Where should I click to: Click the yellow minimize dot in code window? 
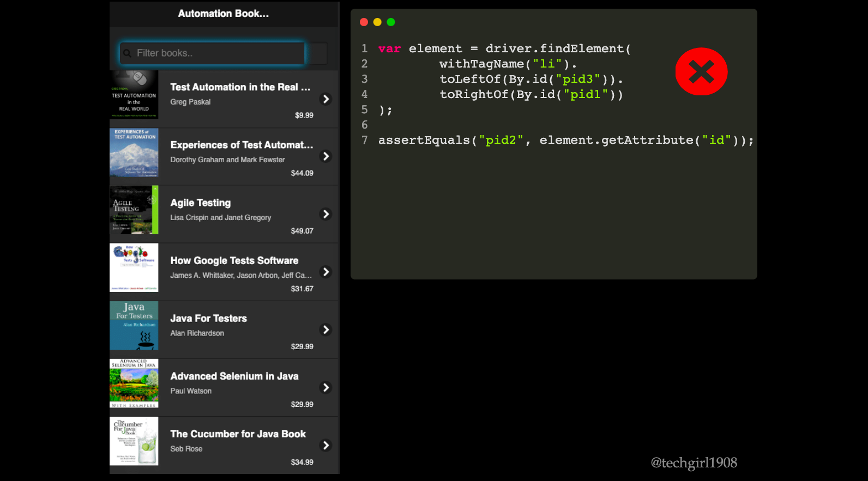377,22
